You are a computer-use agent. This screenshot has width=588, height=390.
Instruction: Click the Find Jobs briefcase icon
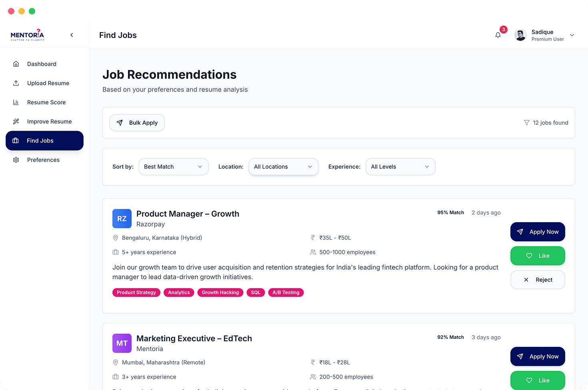click(16, 141)
